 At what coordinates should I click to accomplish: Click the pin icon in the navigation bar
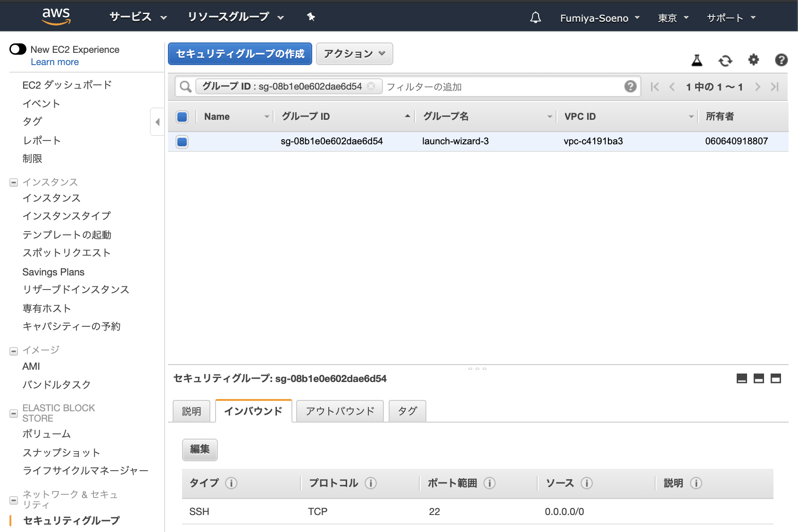310,17
